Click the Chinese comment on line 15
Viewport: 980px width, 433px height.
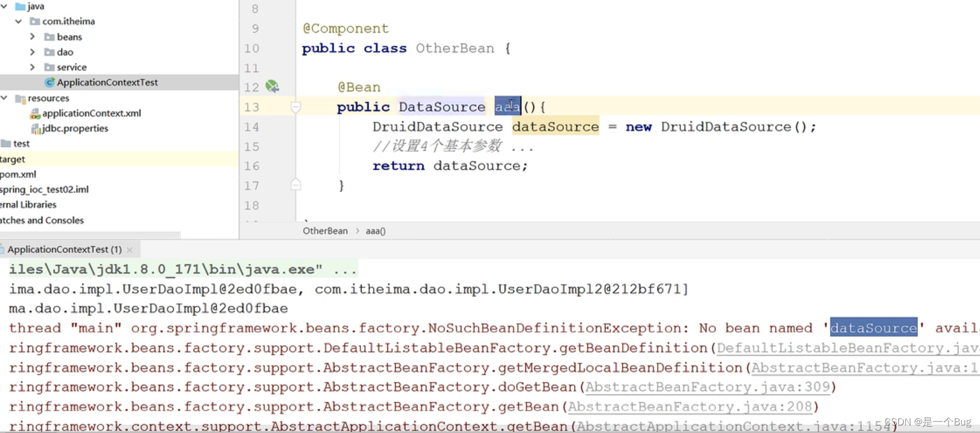[453, 146]
